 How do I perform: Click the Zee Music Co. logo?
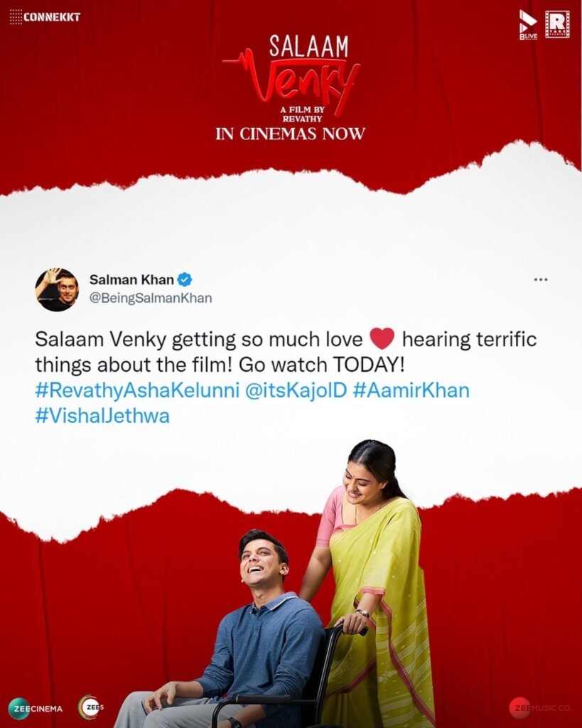pyautogui.click(x=540, y=709)
